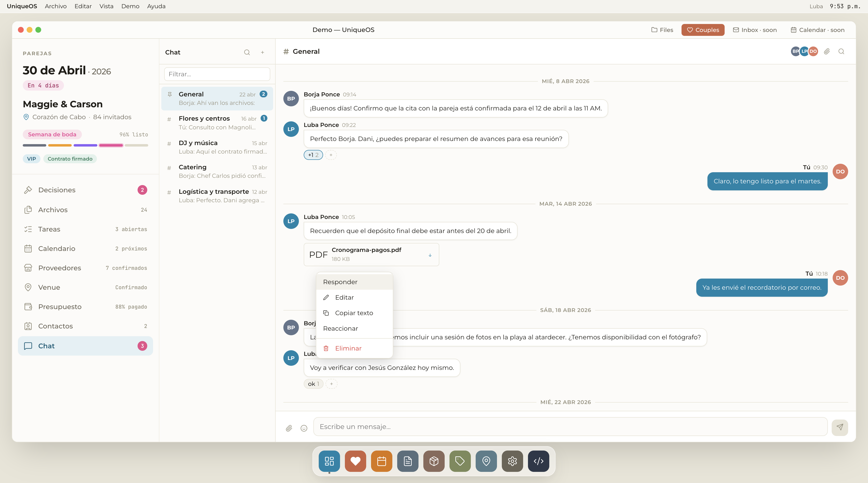Open Catering channel
The image size is (868, 483).
(x=217, y=171)
